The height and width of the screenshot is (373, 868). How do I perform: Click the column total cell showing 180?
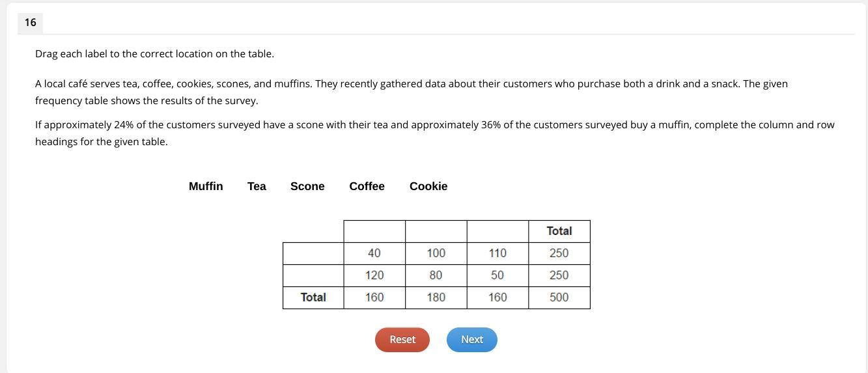[x=436, y=297]
